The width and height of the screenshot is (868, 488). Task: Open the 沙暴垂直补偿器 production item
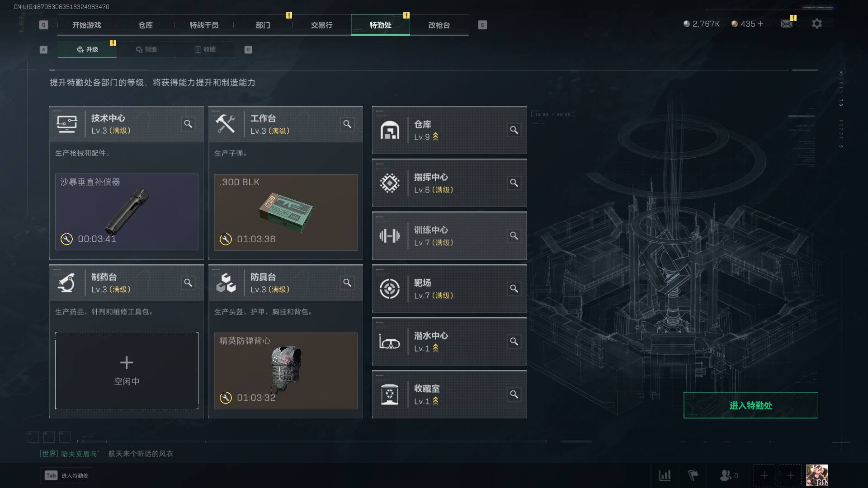tap(127, 212)
